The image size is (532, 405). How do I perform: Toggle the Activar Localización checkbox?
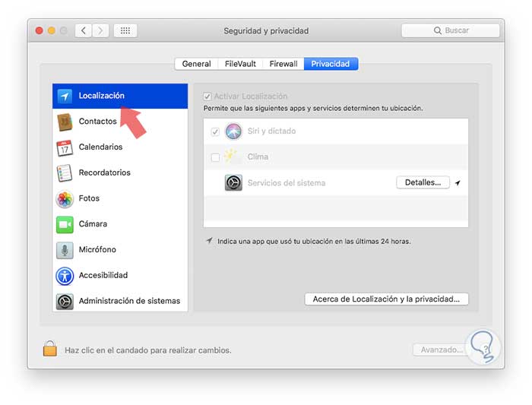tap(207, 97)
